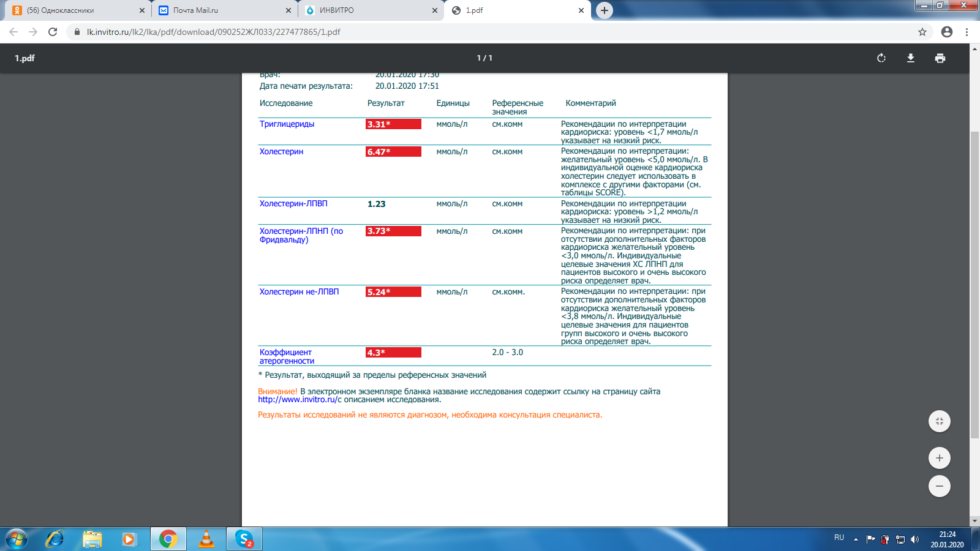980x551 pixels.
Task: Switch to the Одноклассники tab
Action: tap(73, 10)
